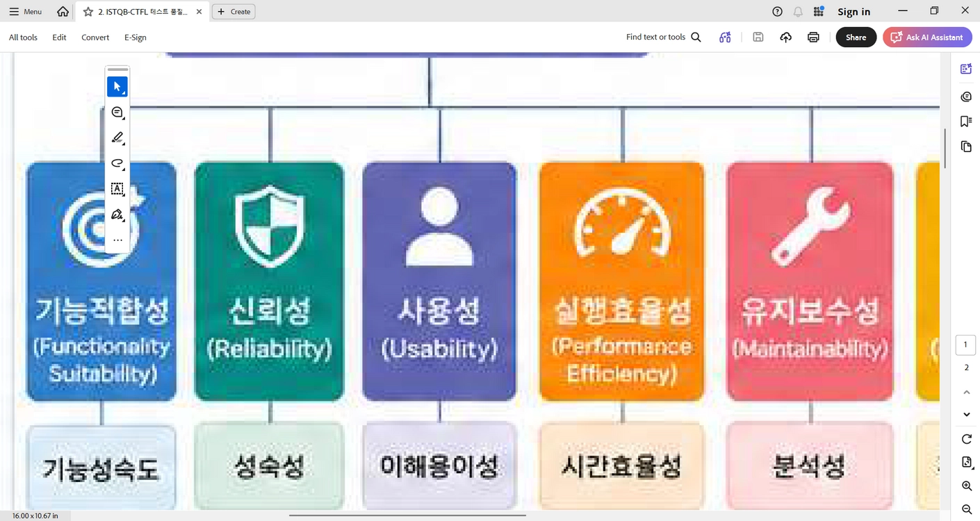The height and width of the screenshot is (521, 980).
Task: Rotate the page view icon
Action: 966,439
